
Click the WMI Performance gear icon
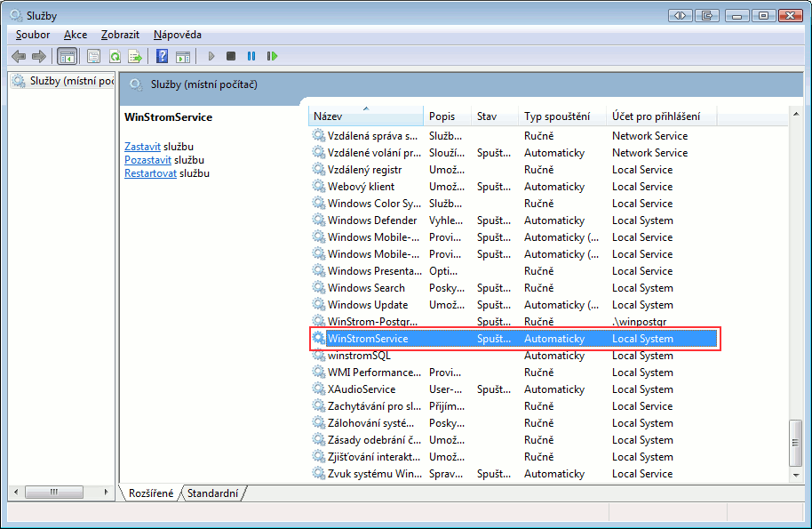tap(318, 372)
